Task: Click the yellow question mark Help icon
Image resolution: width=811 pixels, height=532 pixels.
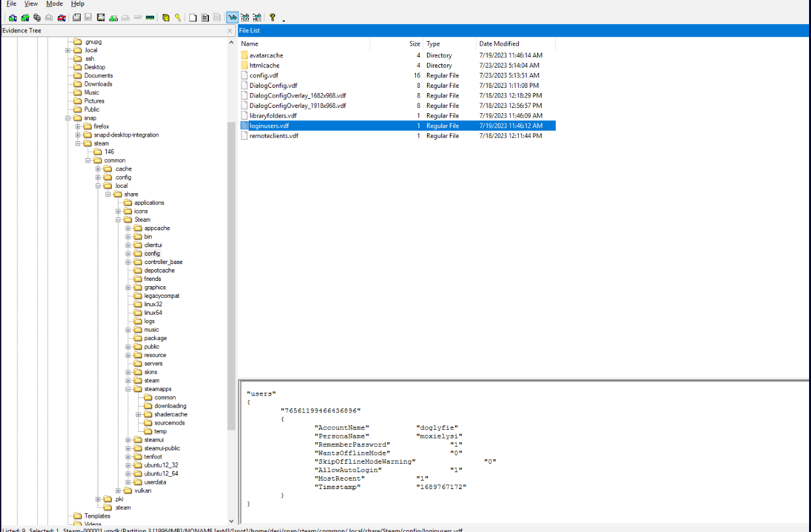Action: (272, 18)
